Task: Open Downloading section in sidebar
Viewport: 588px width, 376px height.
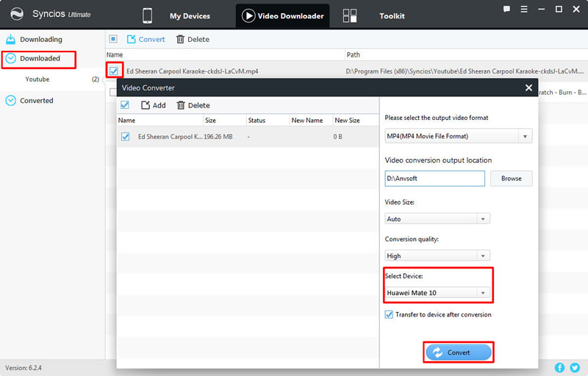Action: (x=41, y=40)
